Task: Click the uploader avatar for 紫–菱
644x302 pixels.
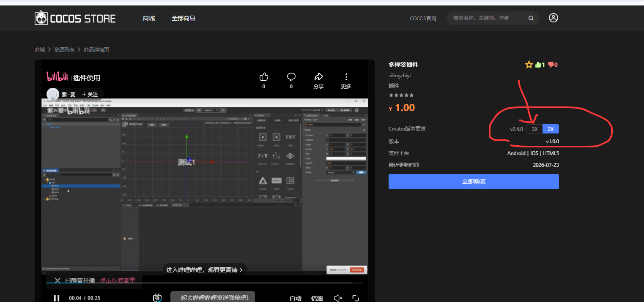Action: coord(53,95)
